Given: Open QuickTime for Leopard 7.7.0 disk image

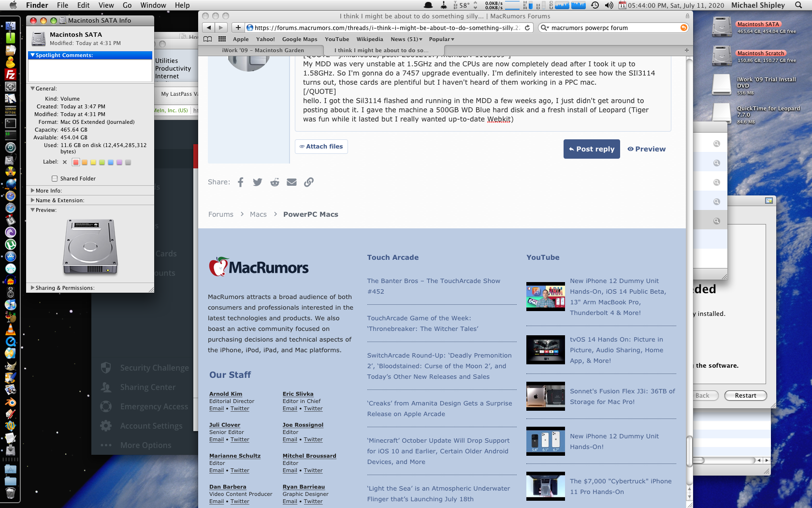Looking at the screenshot, I should pyautogui.click(x=722, y=114).
